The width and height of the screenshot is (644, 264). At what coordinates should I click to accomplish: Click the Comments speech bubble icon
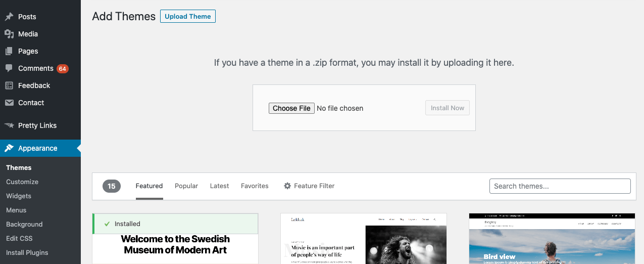pos(9,68)
